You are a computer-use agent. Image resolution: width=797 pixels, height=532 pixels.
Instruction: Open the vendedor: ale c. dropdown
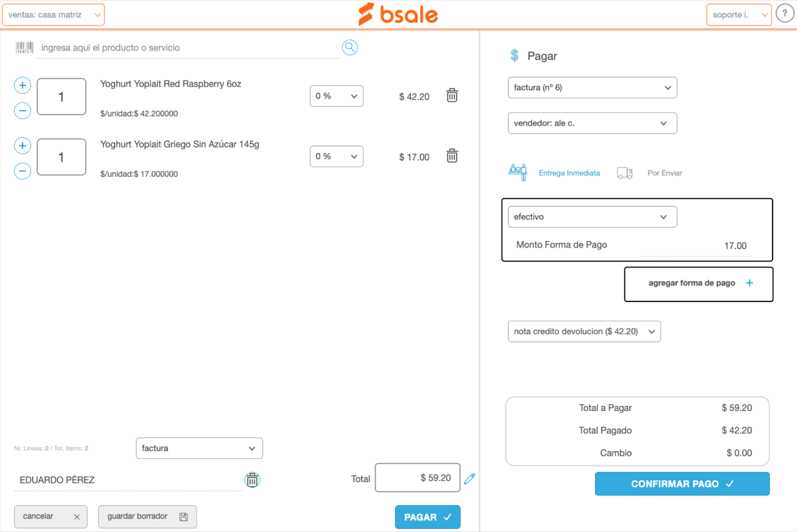592,123
